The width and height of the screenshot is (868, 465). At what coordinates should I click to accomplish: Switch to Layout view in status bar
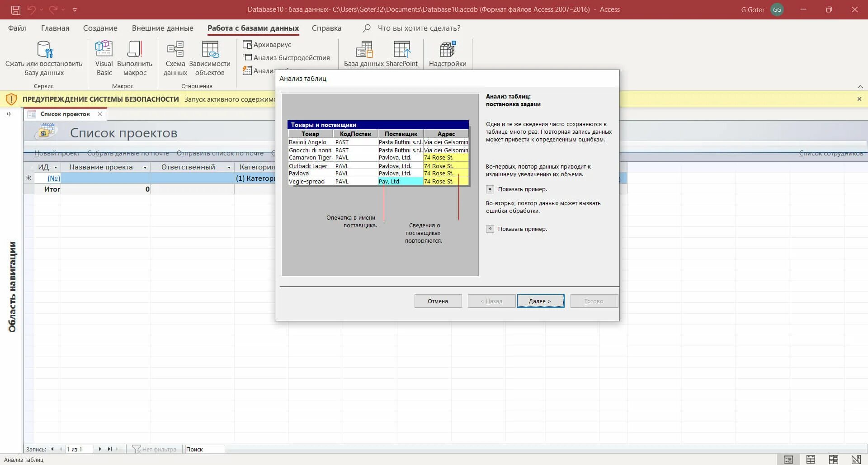(x=834, y=460)
